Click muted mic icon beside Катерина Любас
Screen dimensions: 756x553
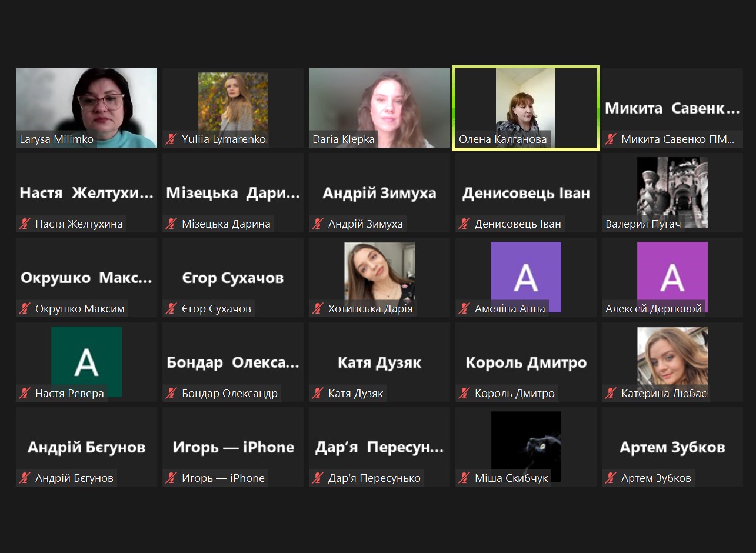click(611, 393)
